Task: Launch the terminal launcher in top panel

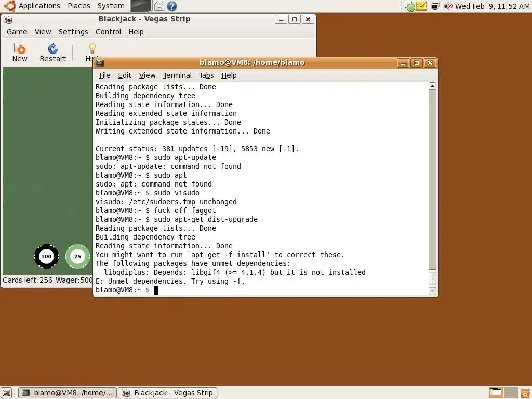Action: [x=141, y=6]
